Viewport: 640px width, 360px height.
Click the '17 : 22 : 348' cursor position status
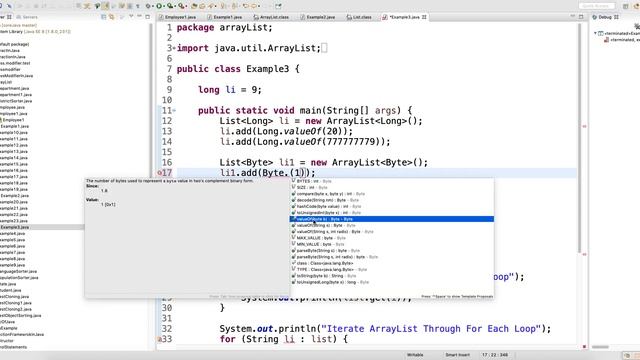tap(495, 355)
